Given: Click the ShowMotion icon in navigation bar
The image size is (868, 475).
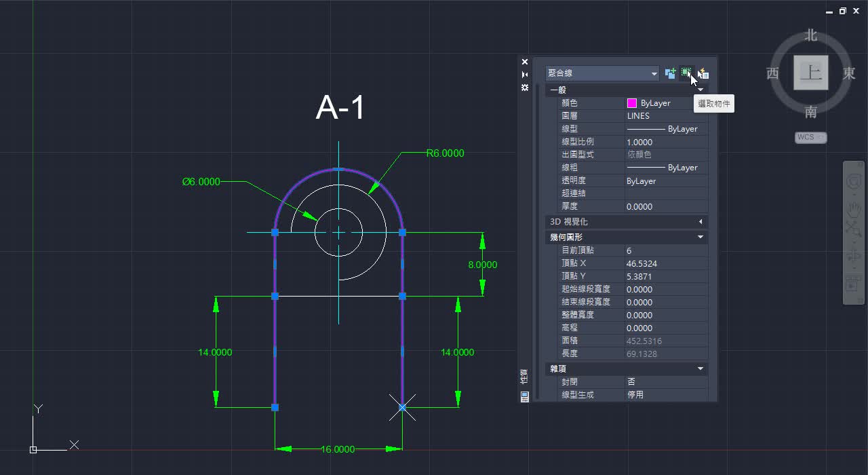Looking at the screenshot, I should pyautogui.click(x=854, y=283).
